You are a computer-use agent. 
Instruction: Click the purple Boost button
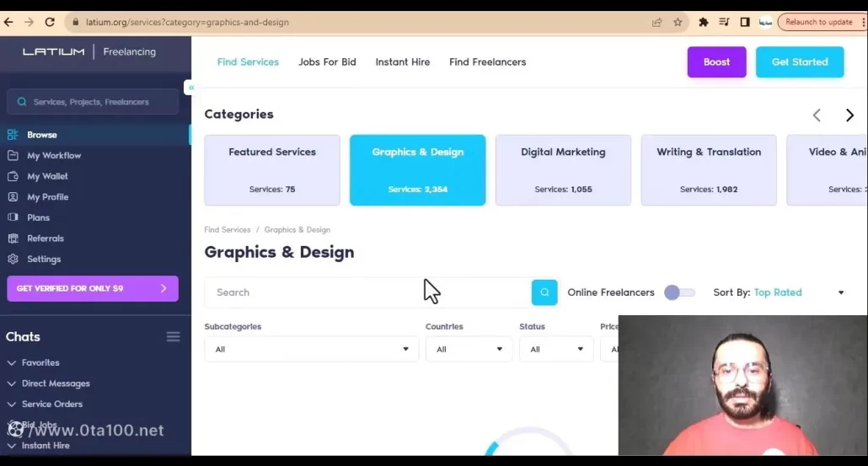[717, 62]
